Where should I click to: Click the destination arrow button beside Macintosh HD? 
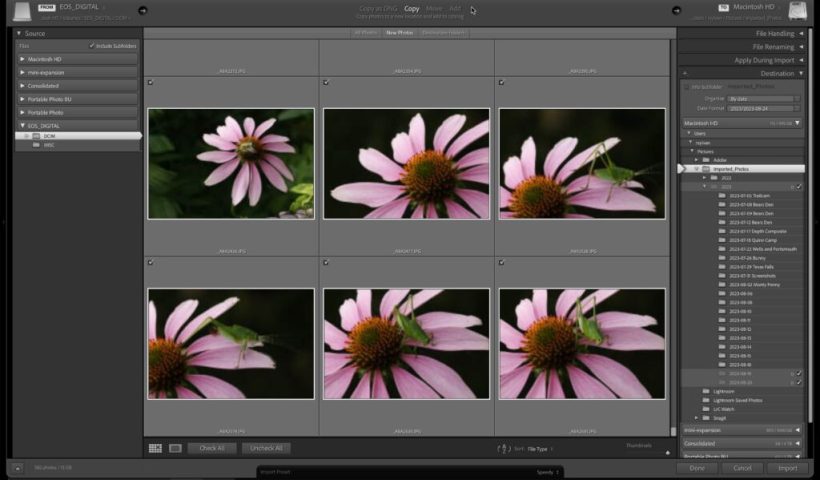click(x=677, y=10)
